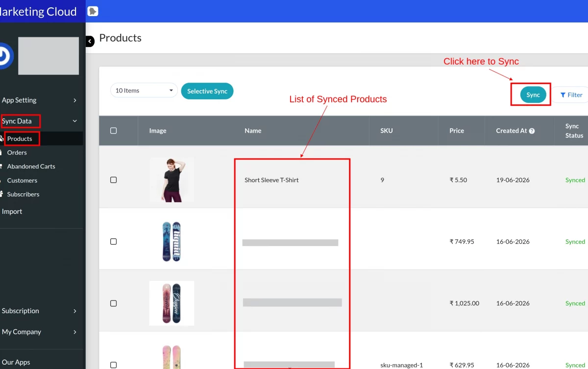Viewport: 588px width, 369px height.
Task: Sort by the Price column header
Action: (457, 131)
